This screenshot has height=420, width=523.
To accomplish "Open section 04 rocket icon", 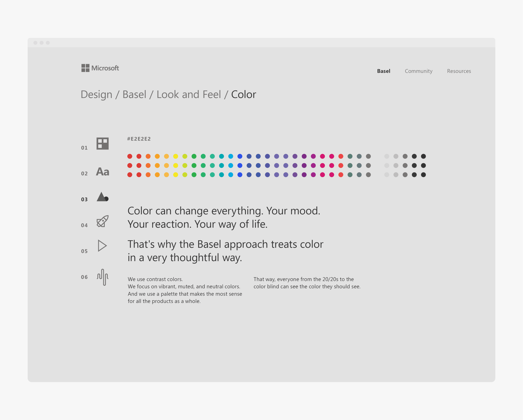I will (x=103, y=221).
